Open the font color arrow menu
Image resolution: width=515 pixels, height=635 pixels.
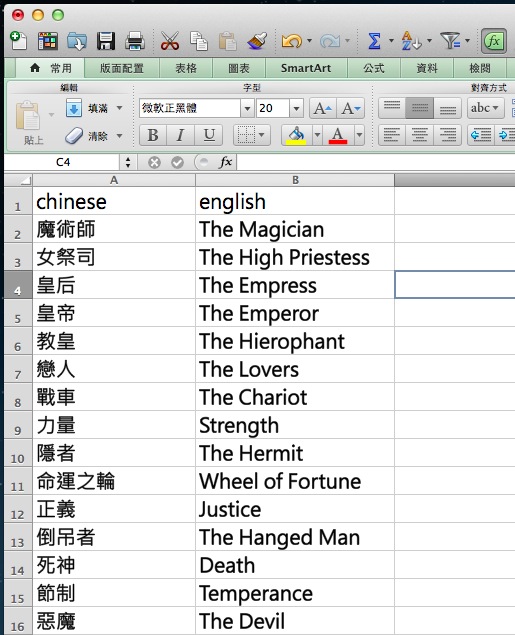[359, 135]
